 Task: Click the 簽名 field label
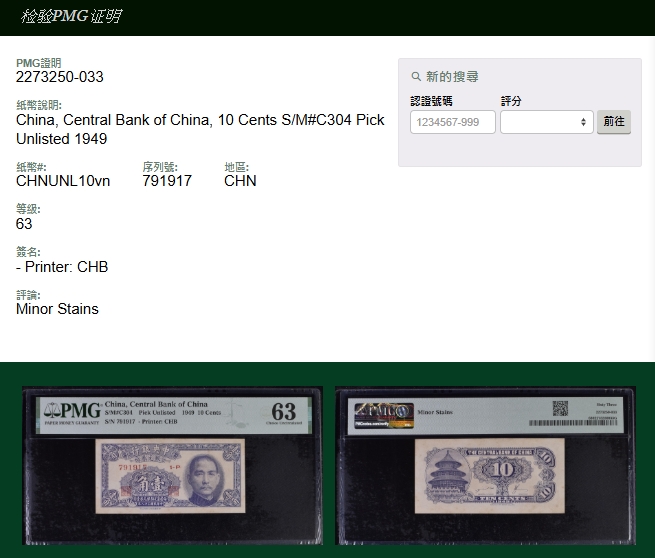point(28,252)
